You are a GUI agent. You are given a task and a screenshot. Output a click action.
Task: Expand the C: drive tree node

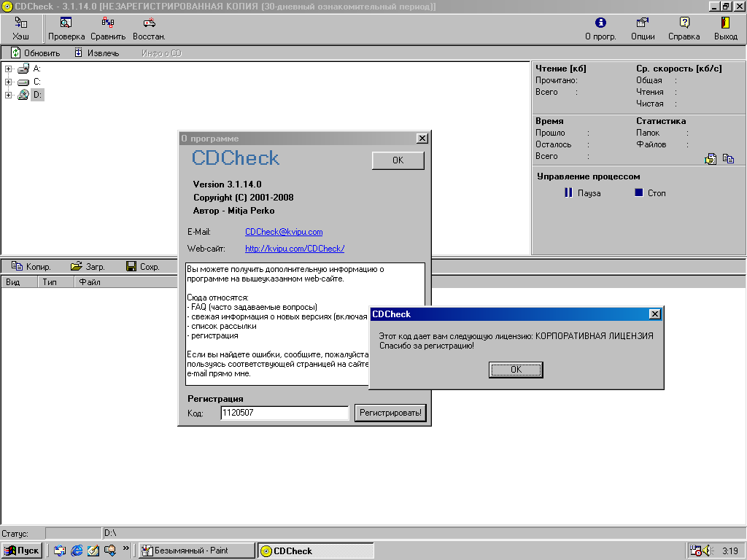tap(9, 82)
